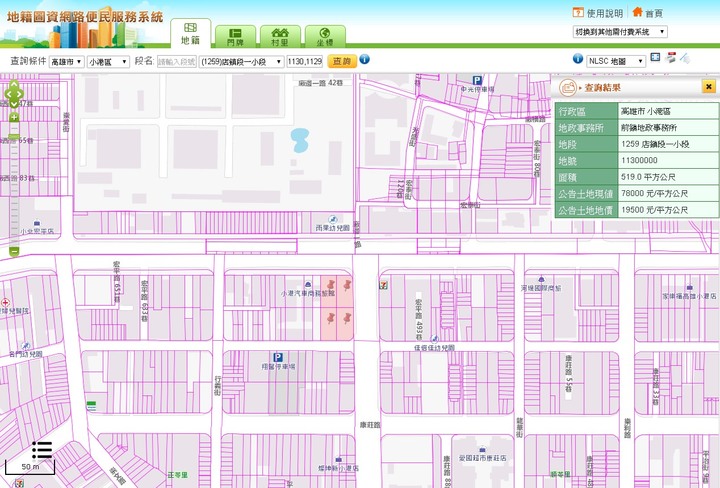Viewport: 720px width, 488px height.
Task: Close the 查詢結果 results panel
Action: pyautogui.click(x=709, y=86)
